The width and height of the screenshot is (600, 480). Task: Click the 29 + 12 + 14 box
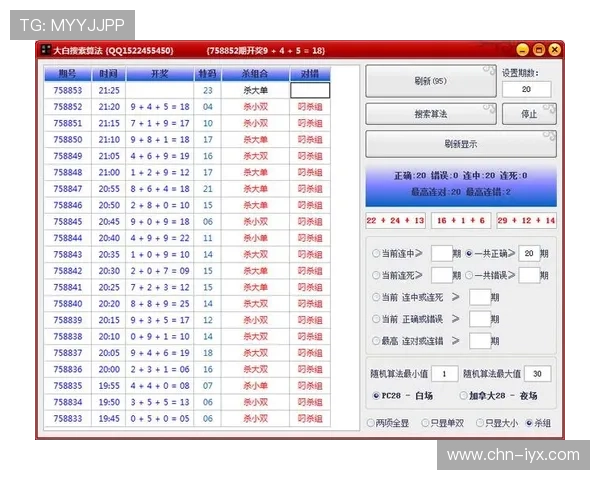pos(526,220)
